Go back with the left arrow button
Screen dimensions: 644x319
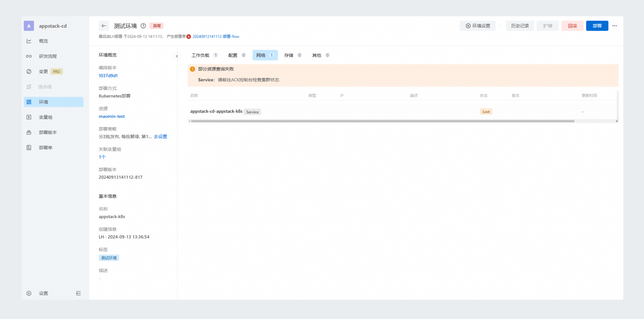pyautogui.click(x=104, y=26)
